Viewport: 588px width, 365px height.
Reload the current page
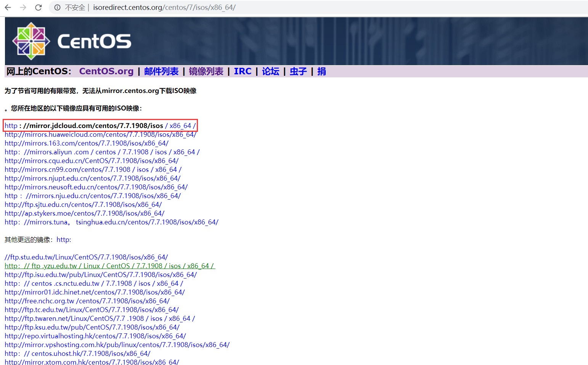[x=38, y=7]
